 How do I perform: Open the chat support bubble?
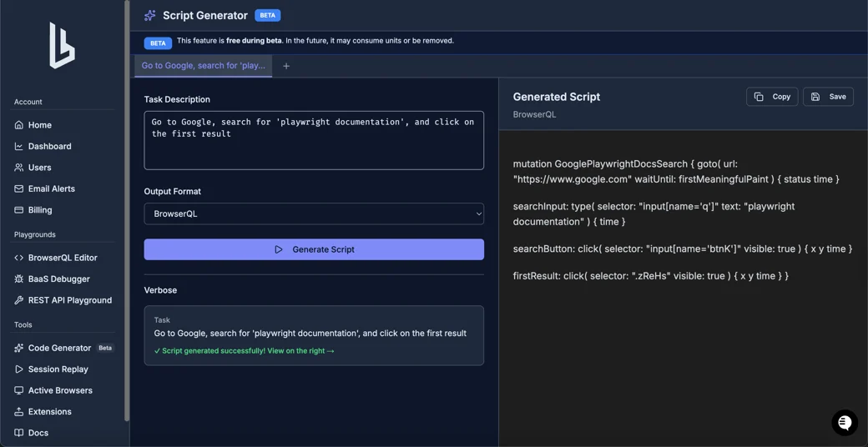pyautogui.click(x=845, y=423)
